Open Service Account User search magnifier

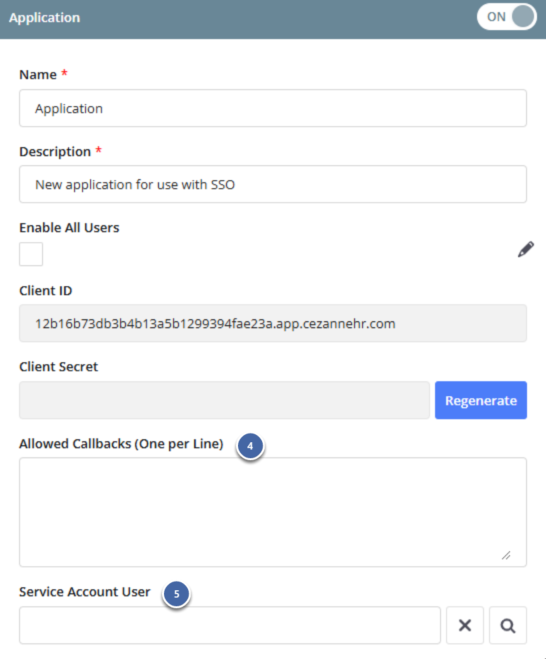point(508,625)
